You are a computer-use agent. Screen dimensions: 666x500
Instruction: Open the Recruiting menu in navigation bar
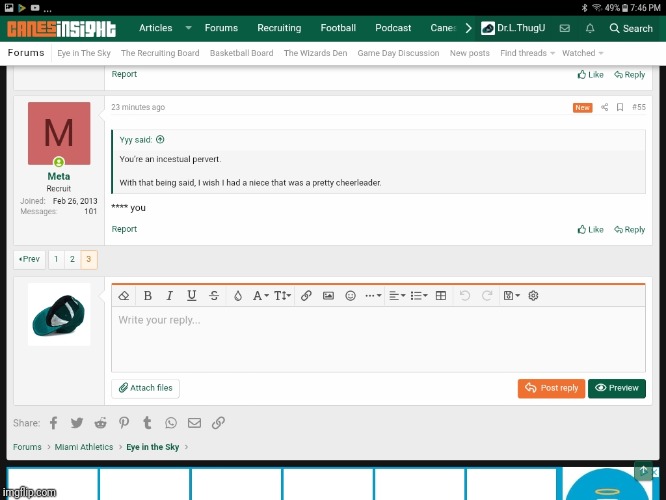(279, 28)
